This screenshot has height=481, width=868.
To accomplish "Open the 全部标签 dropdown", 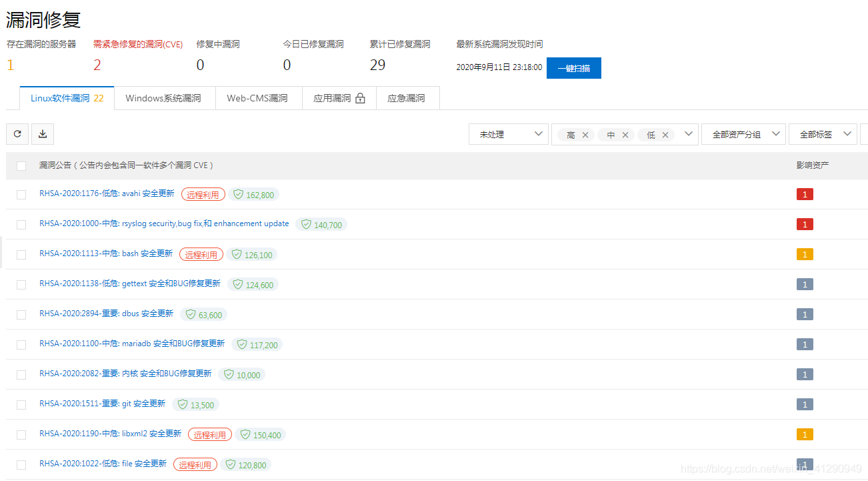I will point(823,135).
